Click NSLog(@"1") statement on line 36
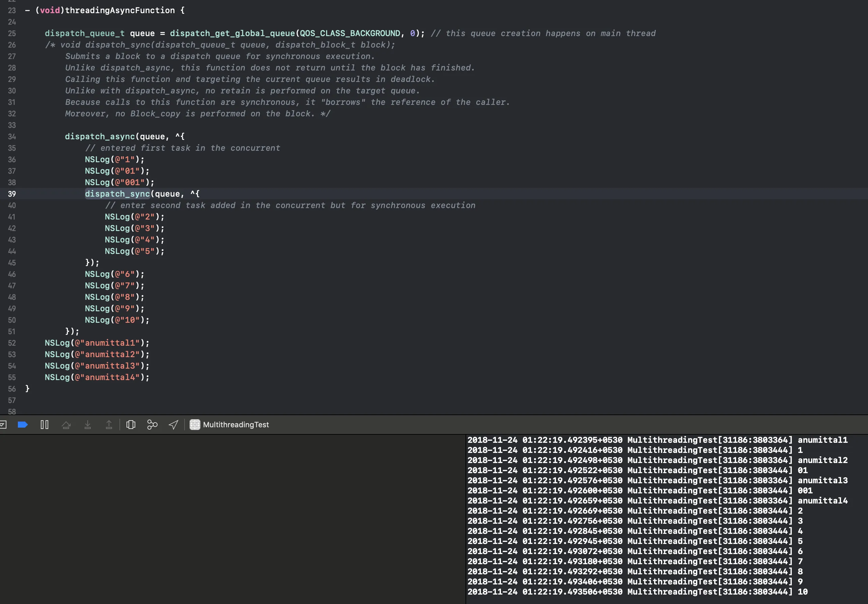868x604 pixels. tap(115, 159)
